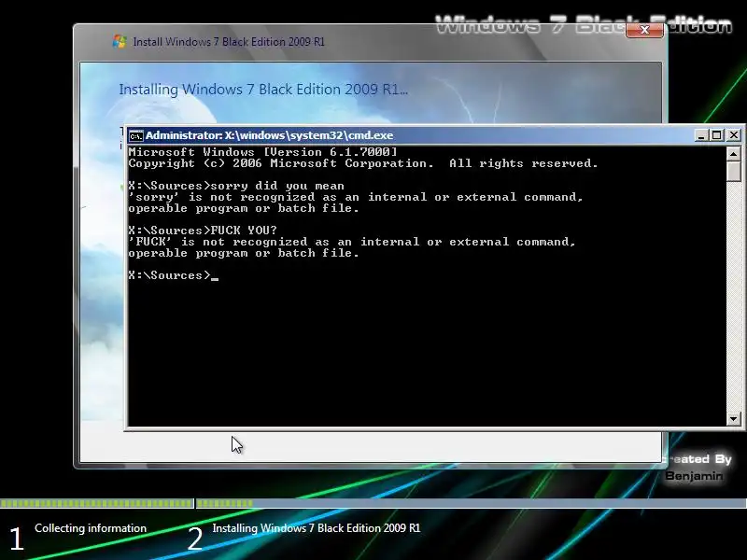This screenshot has height=560, width=747.
Task: Close the Administrator cmd.exe window
Action: click(x=734, y=135)
